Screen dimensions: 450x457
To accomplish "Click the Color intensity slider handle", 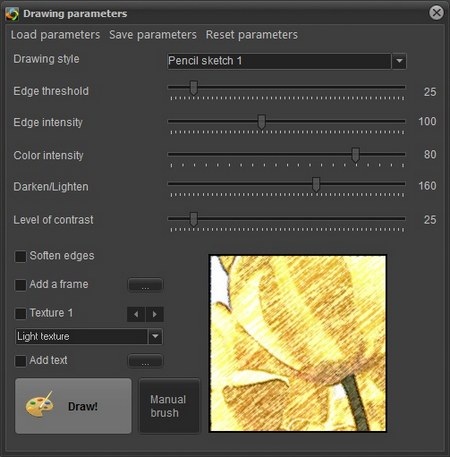I will [356, 155].
